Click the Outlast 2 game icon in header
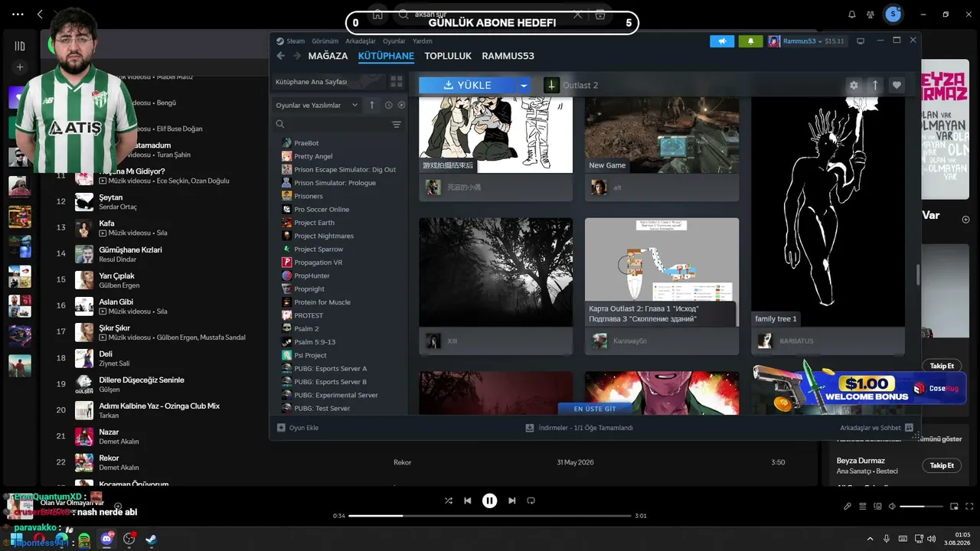This screenshot has height=551, width=980. pos(551,85)
